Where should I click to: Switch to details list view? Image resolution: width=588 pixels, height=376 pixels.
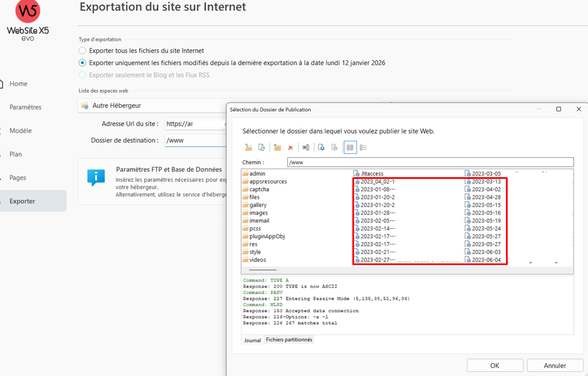click(x=363, y=147)
